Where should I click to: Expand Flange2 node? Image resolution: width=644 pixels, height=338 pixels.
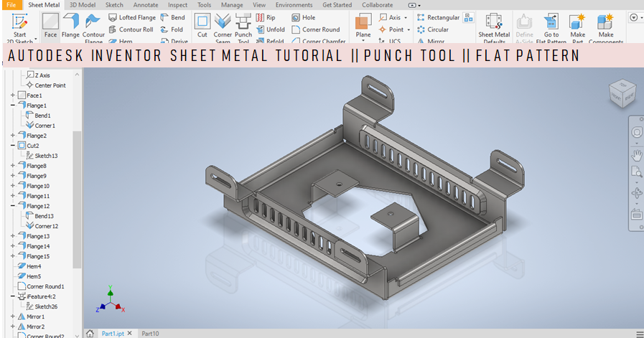[x=13, y=135]
